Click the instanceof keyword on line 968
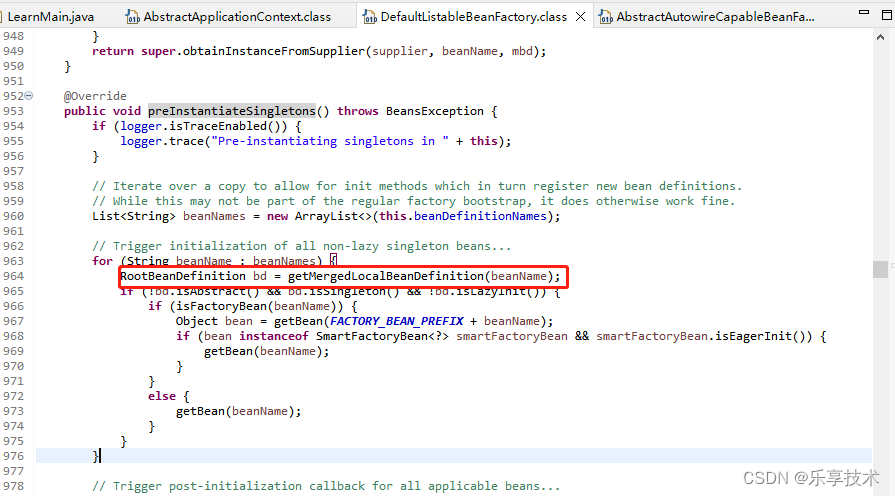 pos(273,336)
